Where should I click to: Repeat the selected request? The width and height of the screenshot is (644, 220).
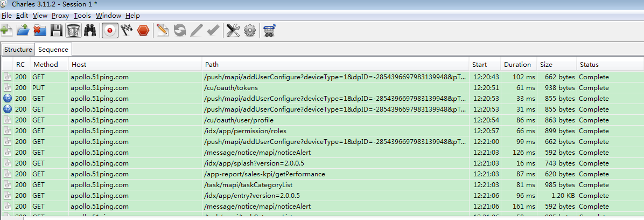[x=179, y=31]
